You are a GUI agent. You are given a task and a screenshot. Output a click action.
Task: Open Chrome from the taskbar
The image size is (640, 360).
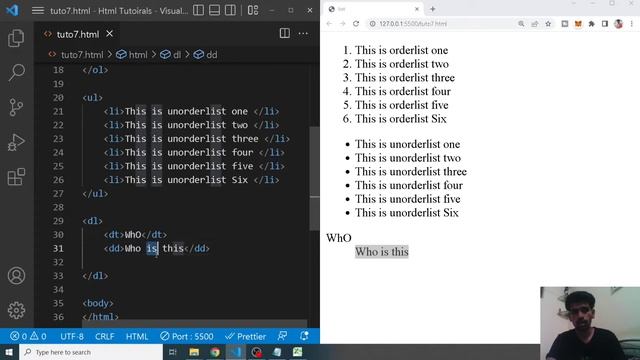tap(215, 352)
